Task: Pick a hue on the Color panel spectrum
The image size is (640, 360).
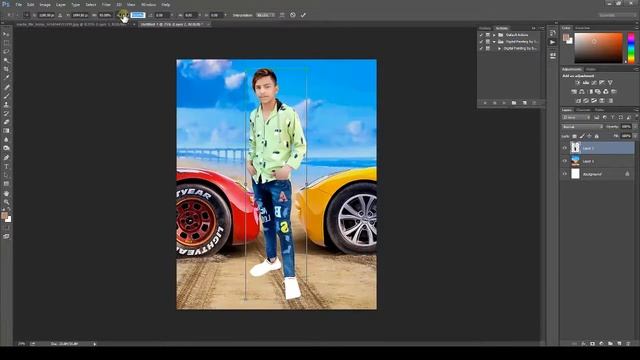Action: (631, 48)
